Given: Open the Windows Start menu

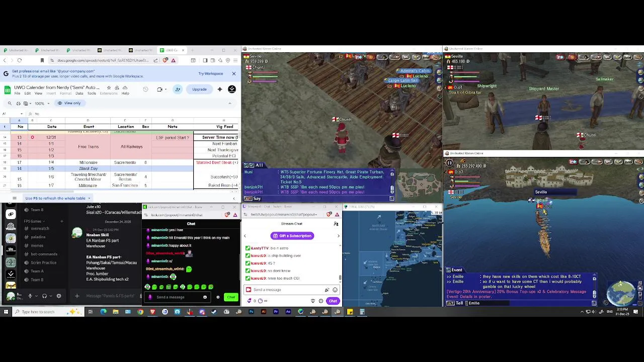Looking at the screenshot, I should [x=6, y=312].
